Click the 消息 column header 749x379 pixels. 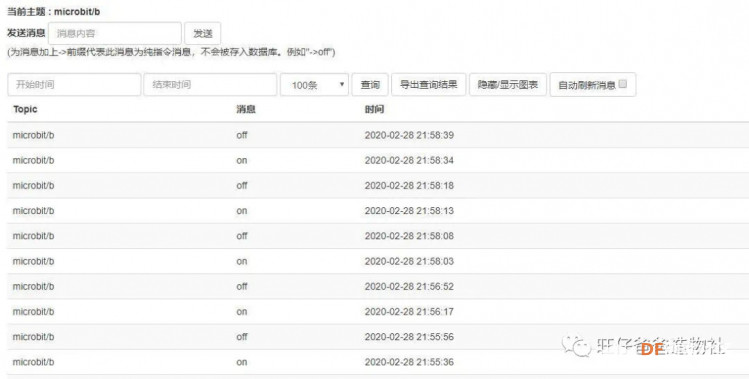(246, 109)
